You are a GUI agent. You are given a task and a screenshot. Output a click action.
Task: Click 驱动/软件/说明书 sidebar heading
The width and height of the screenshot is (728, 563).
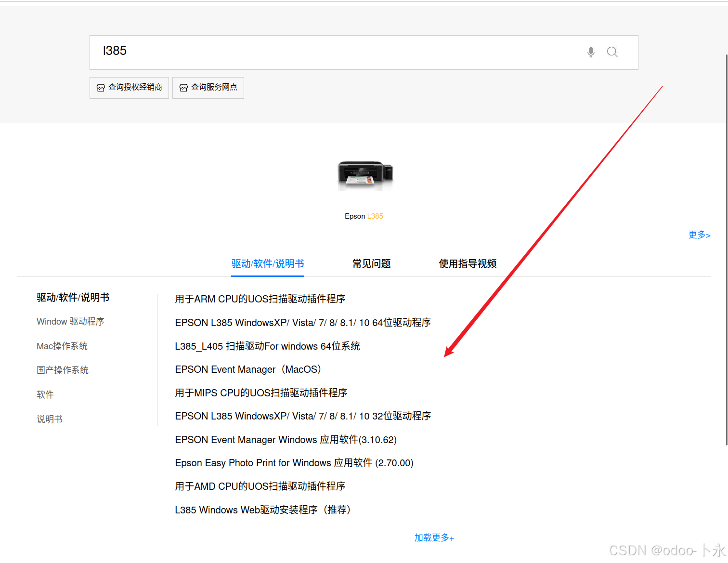point(73,298)
